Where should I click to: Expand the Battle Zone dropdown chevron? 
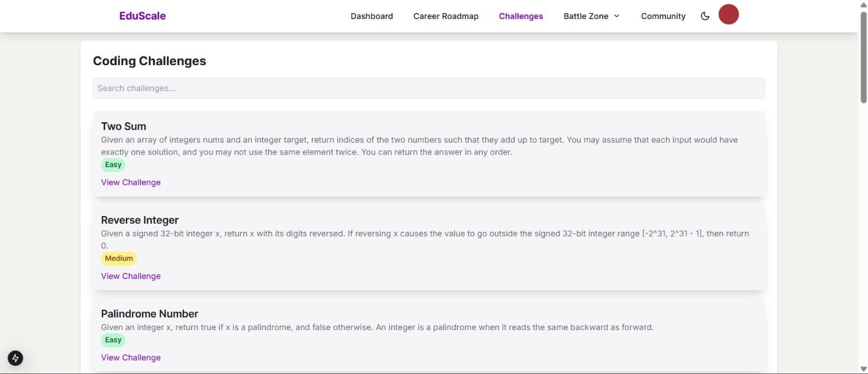coord(617,16)
